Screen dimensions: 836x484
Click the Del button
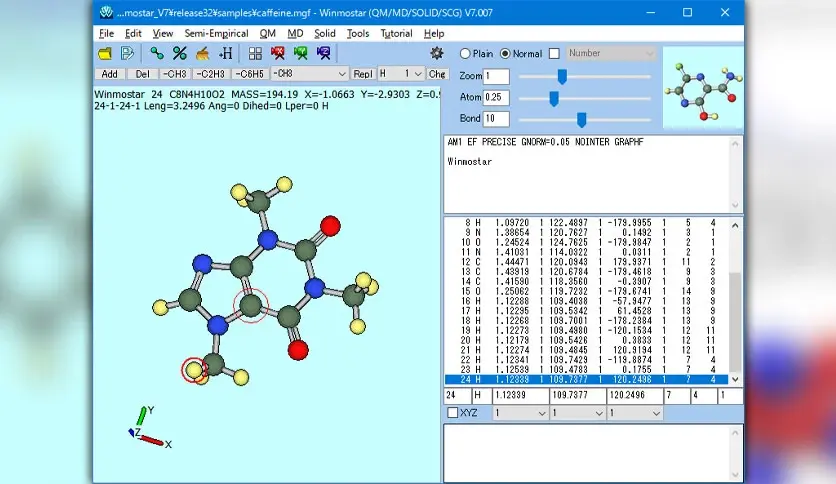point(142,74)
